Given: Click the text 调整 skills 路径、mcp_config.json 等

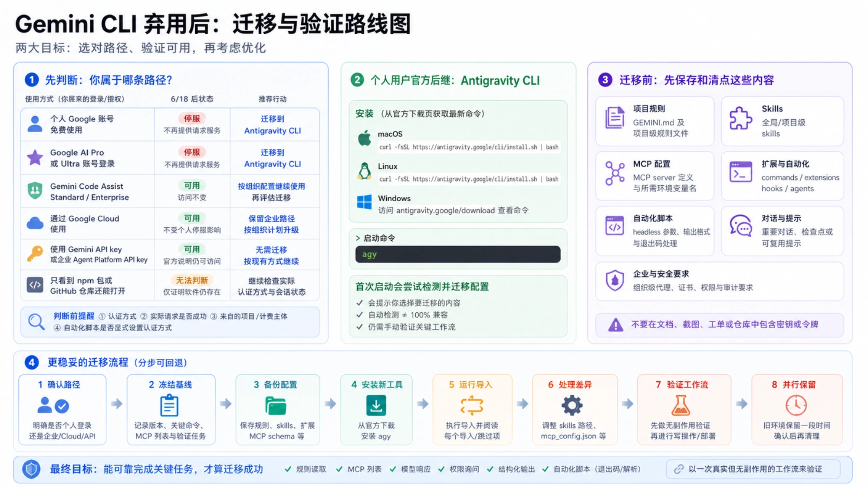Looking at the screenshot, I should (573, 431).
